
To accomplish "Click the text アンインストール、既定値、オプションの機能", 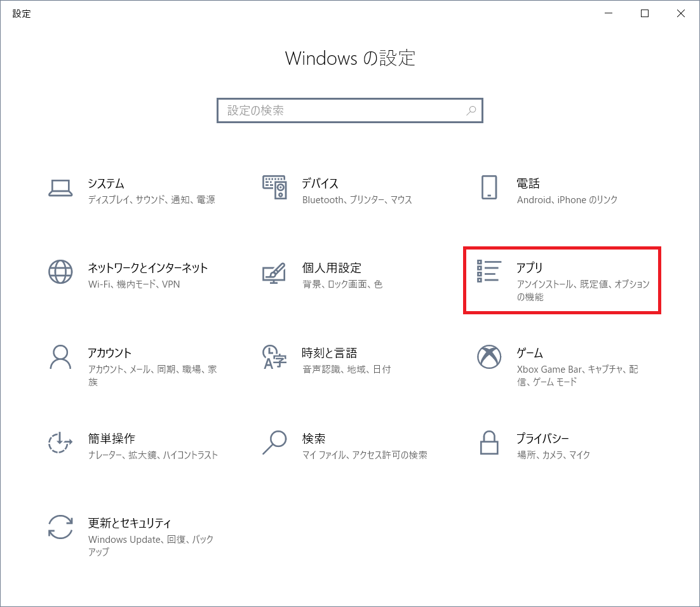I will 583,291.
